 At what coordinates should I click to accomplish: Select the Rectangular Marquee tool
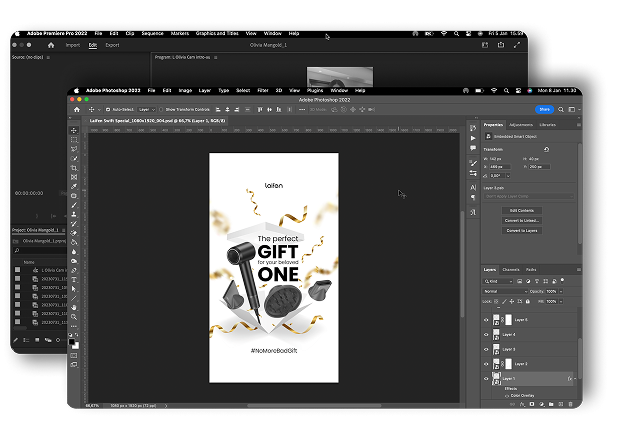coord(74,140)
